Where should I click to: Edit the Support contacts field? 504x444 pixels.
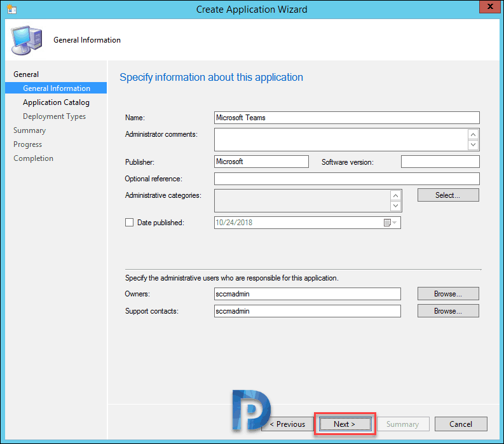point(307,311)
